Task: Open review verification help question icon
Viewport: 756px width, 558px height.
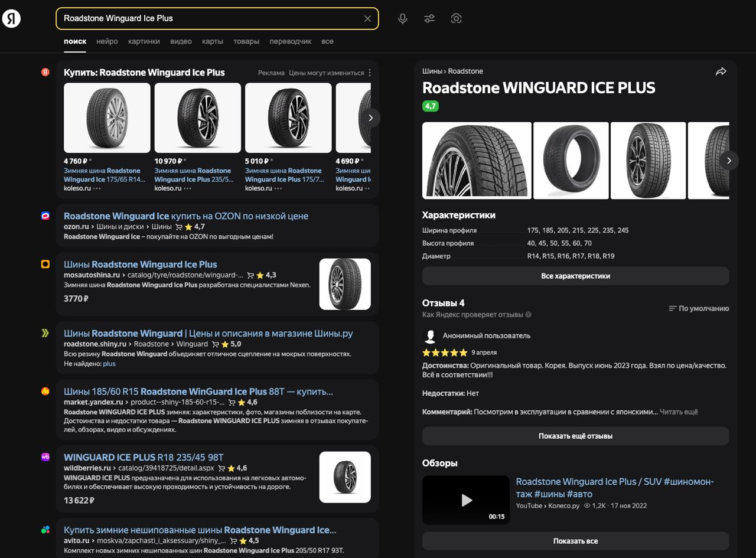Action: (528, 315)
